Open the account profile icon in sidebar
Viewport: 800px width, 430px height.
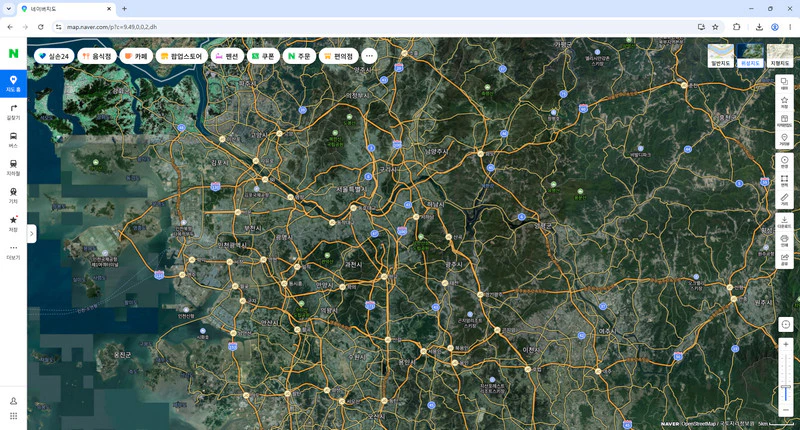tap(13, 401)
